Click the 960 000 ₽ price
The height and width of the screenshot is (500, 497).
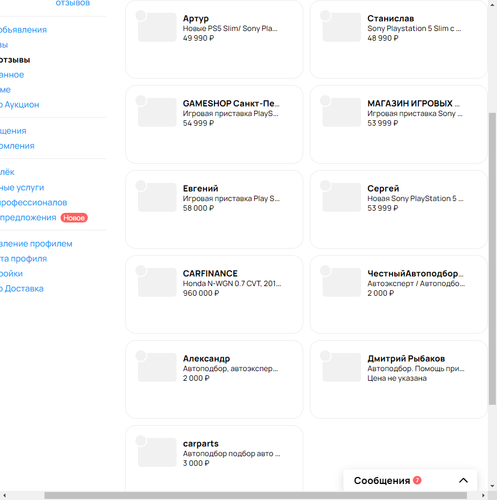(201, 293)
